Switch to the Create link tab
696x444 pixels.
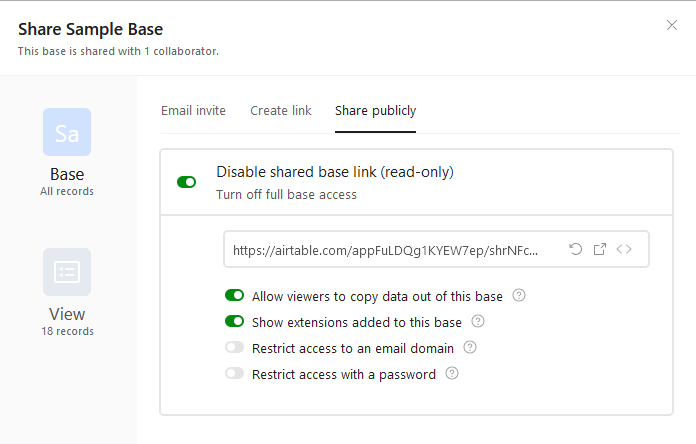pos(281,111)
